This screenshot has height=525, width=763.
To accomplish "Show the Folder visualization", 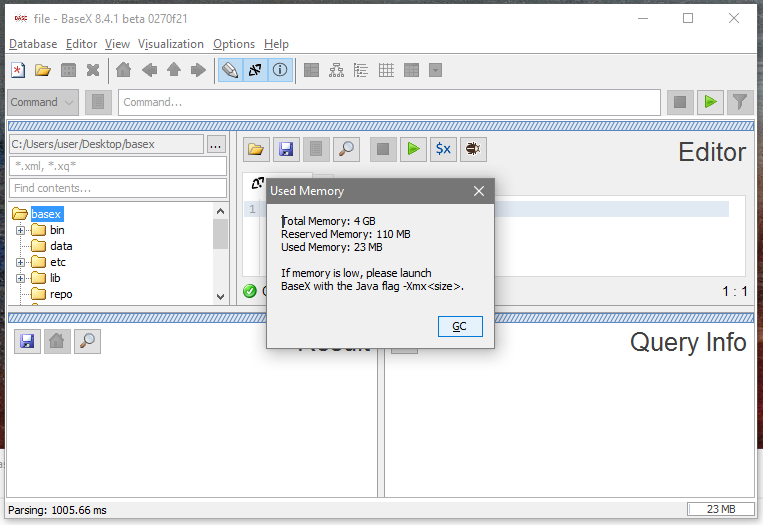I will pos(361,71).
